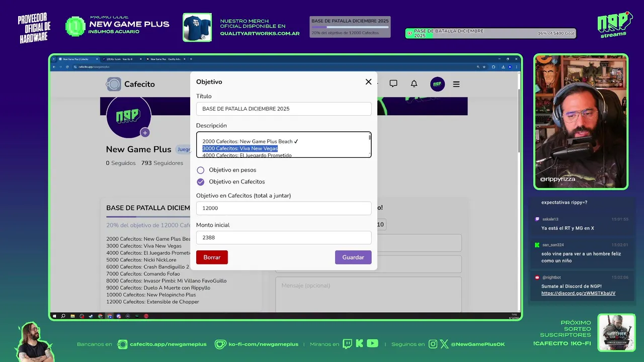Click the 9000 Cafecitos: Duelo A Muerte line
Image resolution: width=644 pixels, height=362 pixels.
pos(158,288)
